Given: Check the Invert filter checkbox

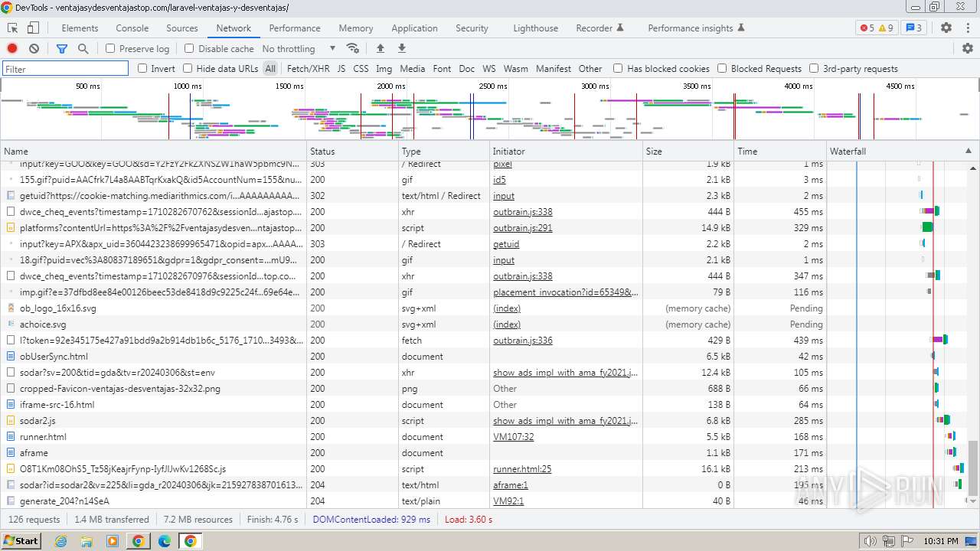Looking at the screenshot, I should click(x=142, y=68).
